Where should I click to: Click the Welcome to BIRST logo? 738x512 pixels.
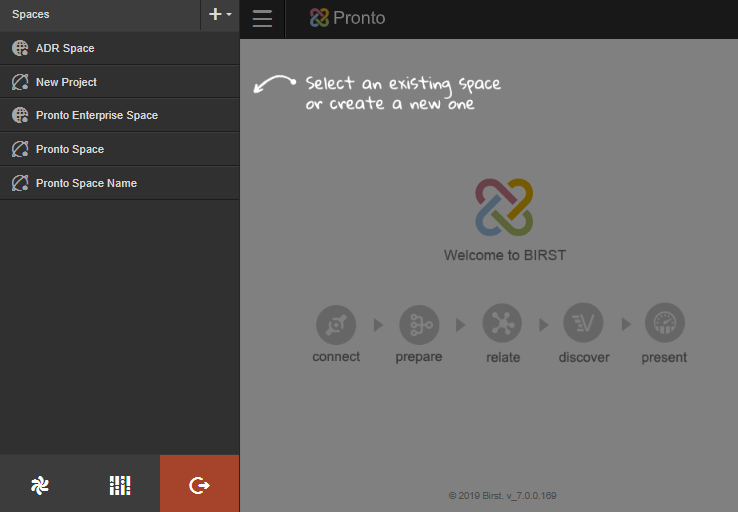click(x=504, y=207)
